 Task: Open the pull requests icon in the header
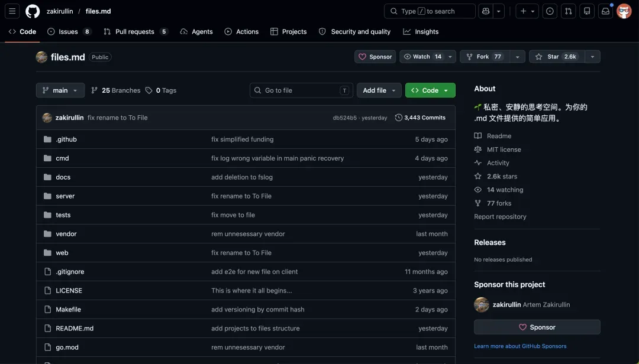(x=568, y=11)
